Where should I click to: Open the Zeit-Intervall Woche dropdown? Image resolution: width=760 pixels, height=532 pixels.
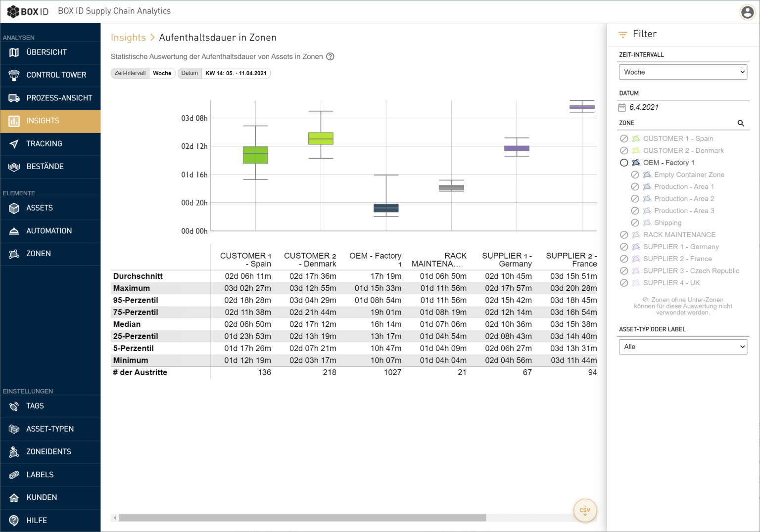[x=683, y=72]
